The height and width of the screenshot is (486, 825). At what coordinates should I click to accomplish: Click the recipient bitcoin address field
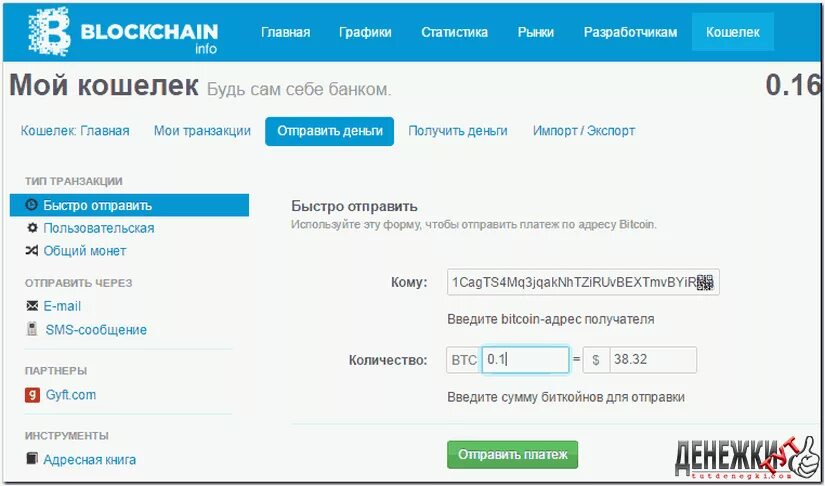(583, 282)
